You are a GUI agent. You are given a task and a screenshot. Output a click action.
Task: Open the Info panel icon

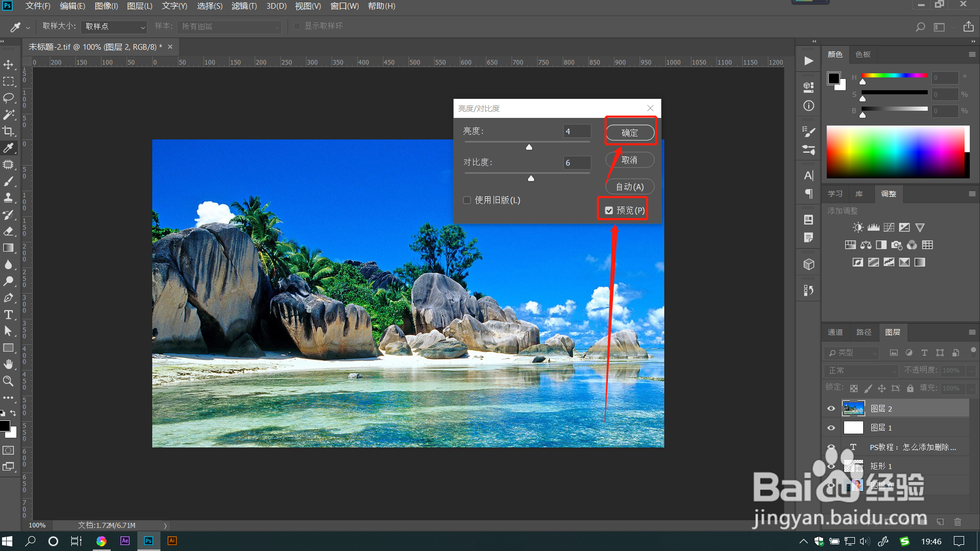tap(809, 106)
